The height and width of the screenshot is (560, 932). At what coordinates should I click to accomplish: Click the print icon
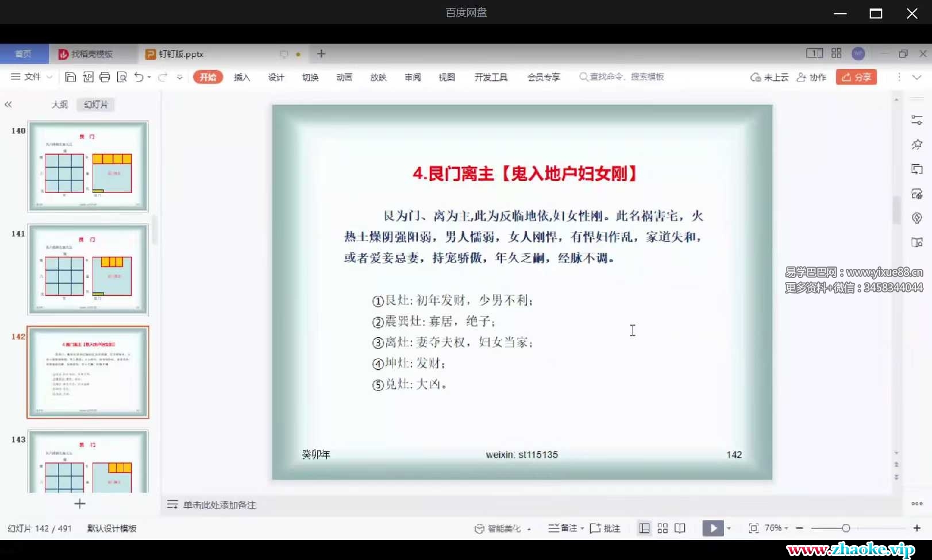(x=105, y=77)
